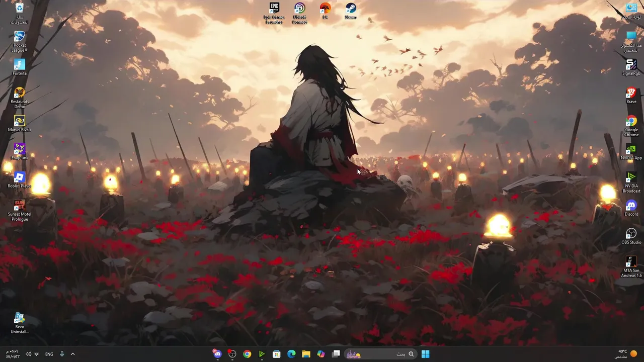
Task: Click the microphone icon in system tray
Action: coord(62,354)
